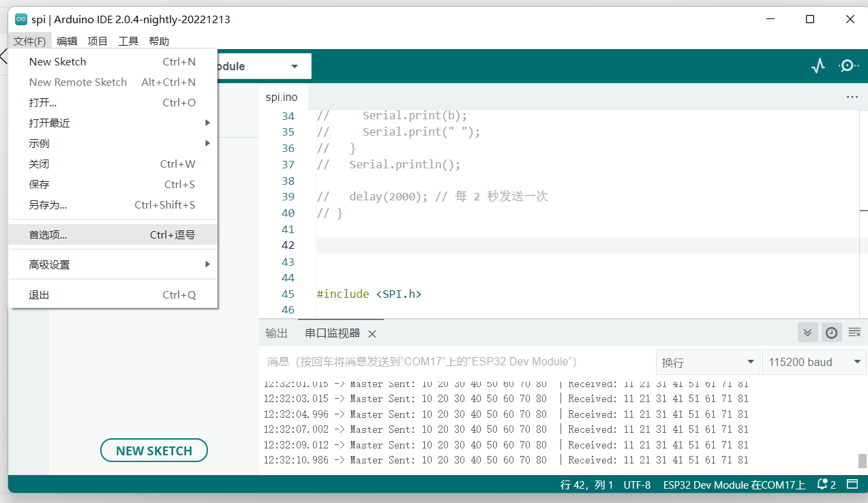Toggle the bottom panel icon in status bar
The width and height of the screenshot is (868, 503).
pos(852,485)
